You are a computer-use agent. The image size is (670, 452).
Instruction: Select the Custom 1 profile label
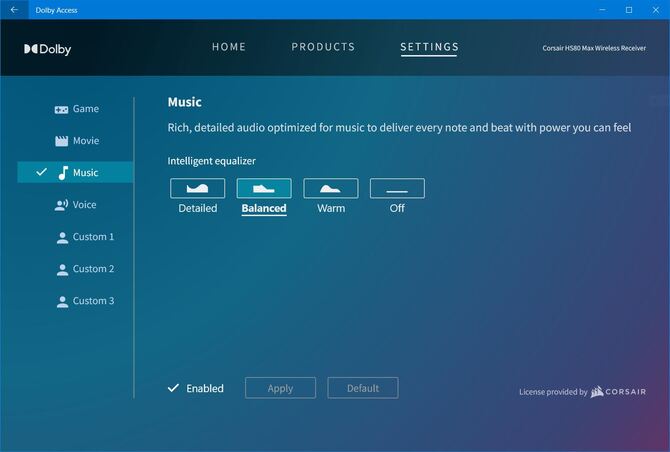94,237
